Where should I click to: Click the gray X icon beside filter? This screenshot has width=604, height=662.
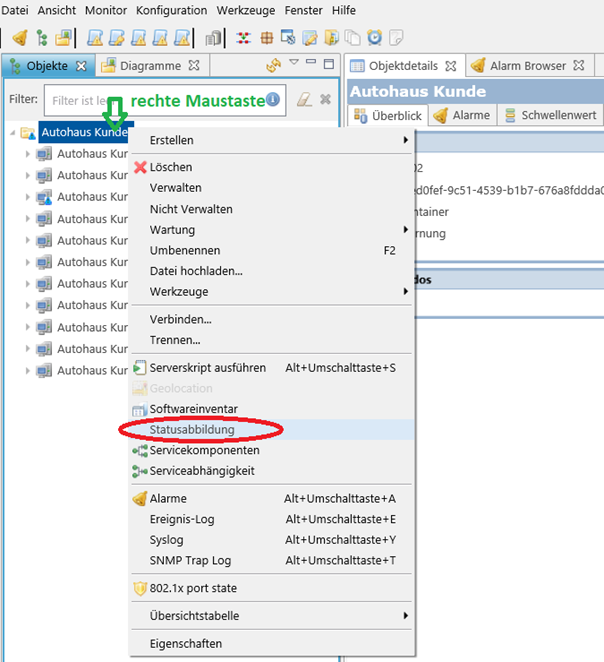coord(325,100)
